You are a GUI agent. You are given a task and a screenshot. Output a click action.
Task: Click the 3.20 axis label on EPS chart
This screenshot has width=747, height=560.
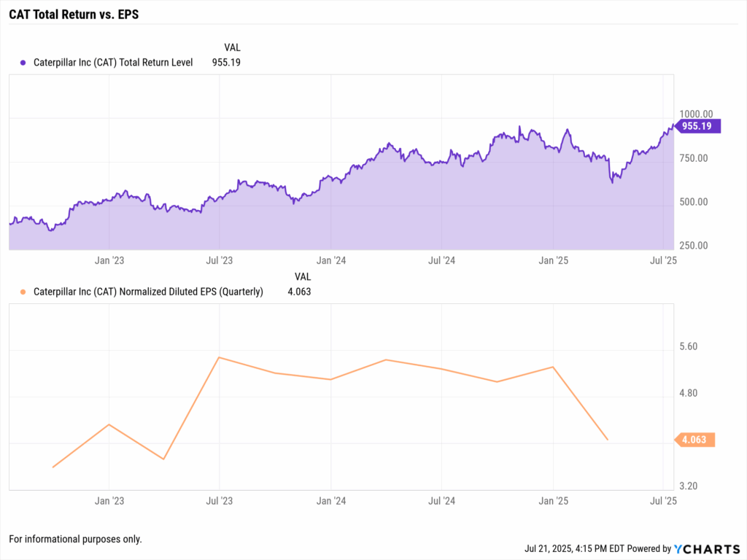[x=689, y=486]
